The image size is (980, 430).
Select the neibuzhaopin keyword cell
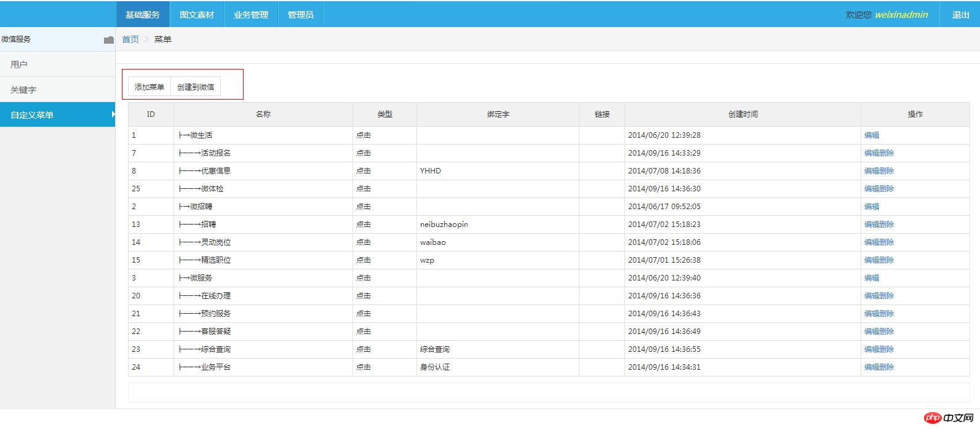[498, 225]
